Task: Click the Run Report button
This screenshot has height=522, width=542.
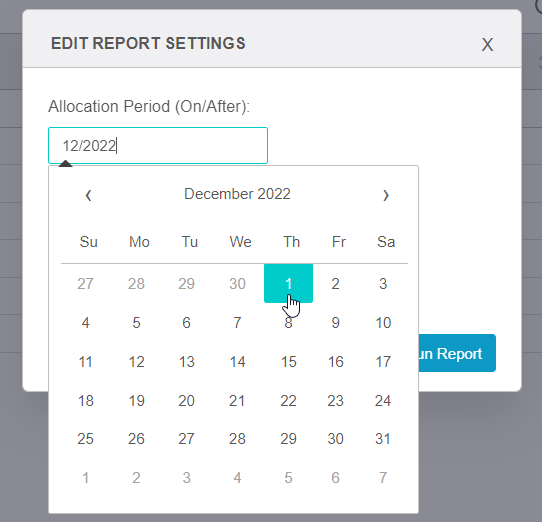Action: click(x=457, y=353)
